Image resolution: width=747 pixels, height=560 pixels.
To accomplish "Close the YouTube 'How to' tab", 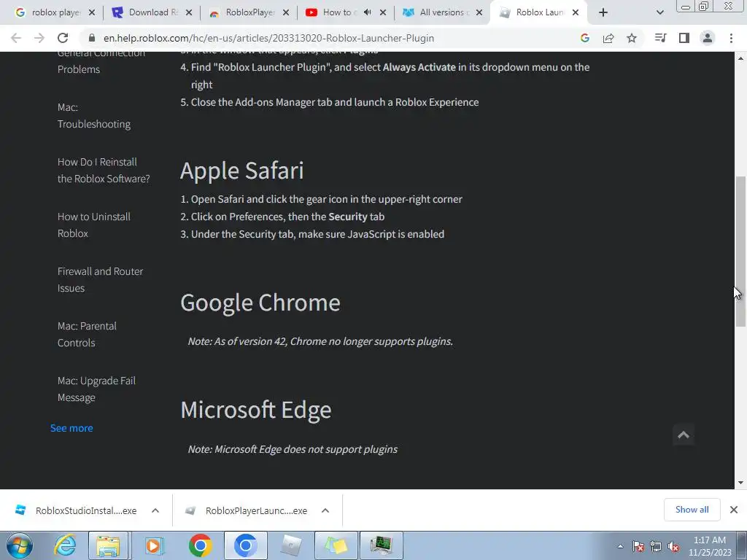I will pyautogui.click(x=383, y=12).
